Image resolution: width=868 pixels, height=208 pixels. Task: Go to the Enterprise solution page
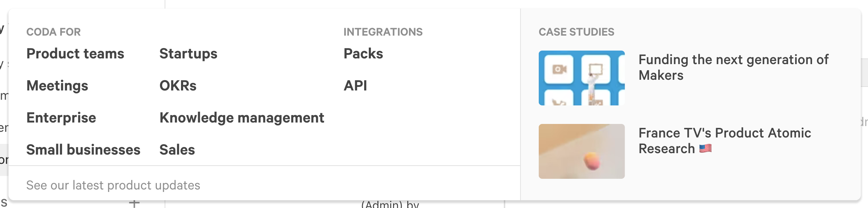tap(61, 118)
